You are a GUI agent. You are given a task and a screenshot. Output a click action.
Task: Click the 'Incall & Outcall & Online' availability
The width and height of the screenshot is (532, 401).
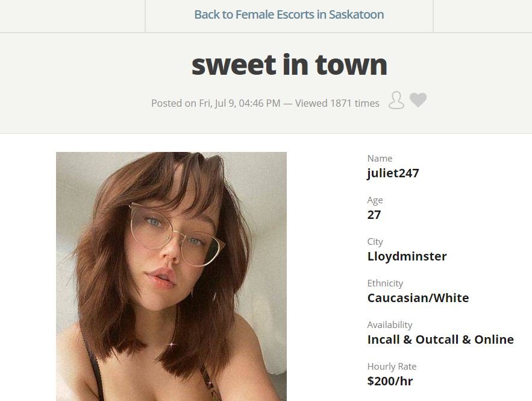pyautogui.click(x=440, y=339)
